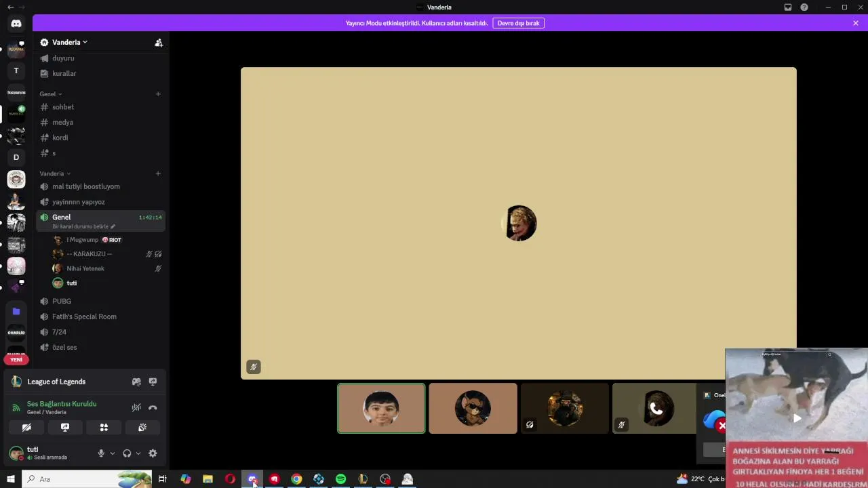Select the bear avatar participant thumbnail
The height and width of the screenshot is (488, 868).
(x=473, y=408)
